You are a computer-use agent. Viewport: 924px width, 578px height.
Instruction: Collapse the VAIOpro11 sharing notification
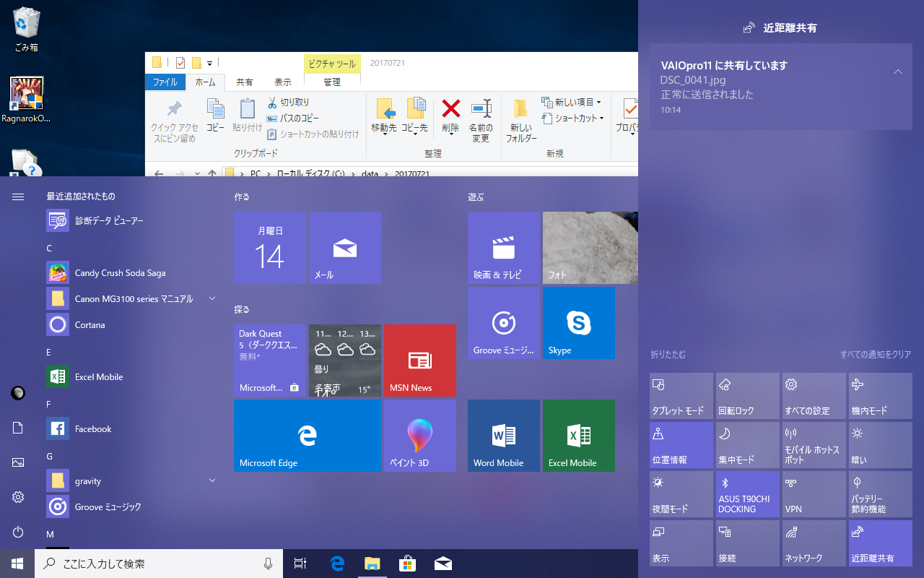(898, 72)
